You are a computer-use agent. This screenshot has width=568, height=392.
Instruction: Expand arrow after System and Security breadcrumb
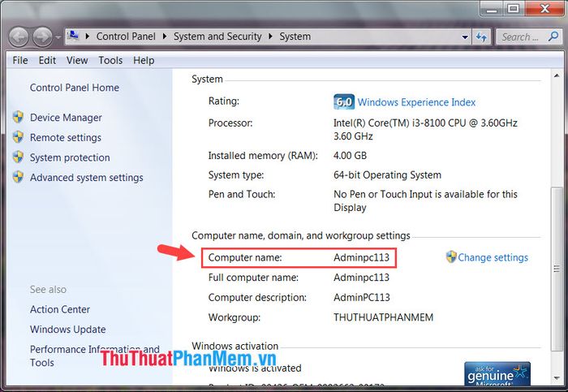[270, 37]
